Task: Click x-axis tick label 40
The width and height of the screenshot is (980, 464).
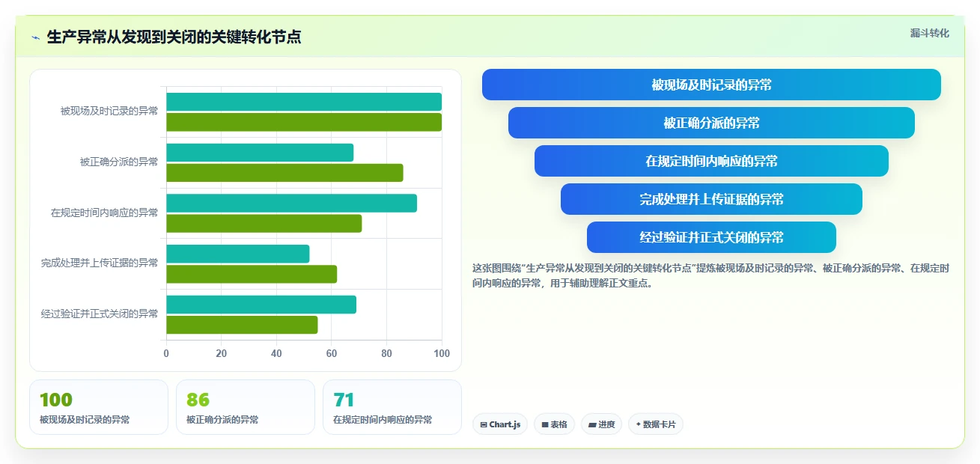Action: (276, 353)
